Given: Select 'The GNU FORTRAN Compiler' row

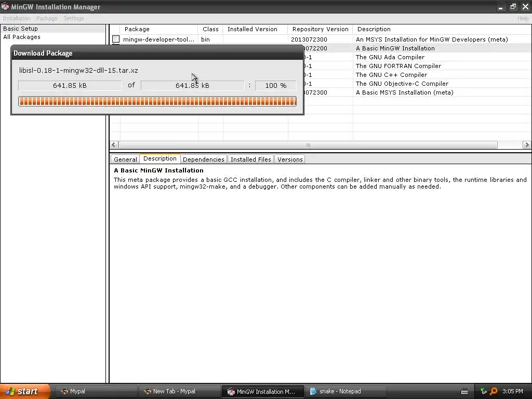Looking at the screenshot, I should tap(417, 66).
